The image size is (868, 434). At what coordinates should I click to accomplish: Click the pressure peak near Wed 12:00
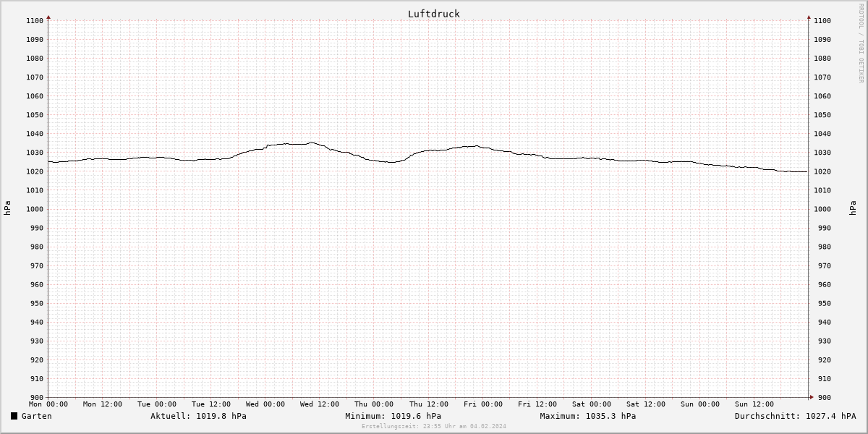pos(312,142)
